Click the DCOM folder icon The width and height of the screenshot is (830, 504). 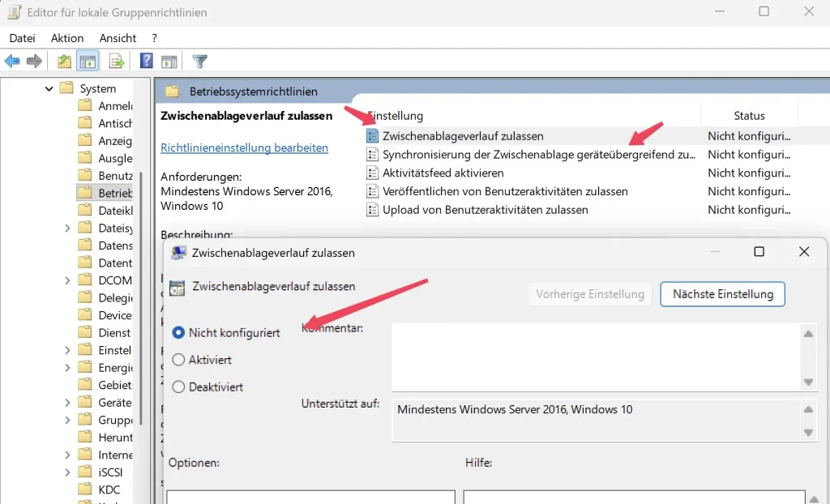pos(84,280)
